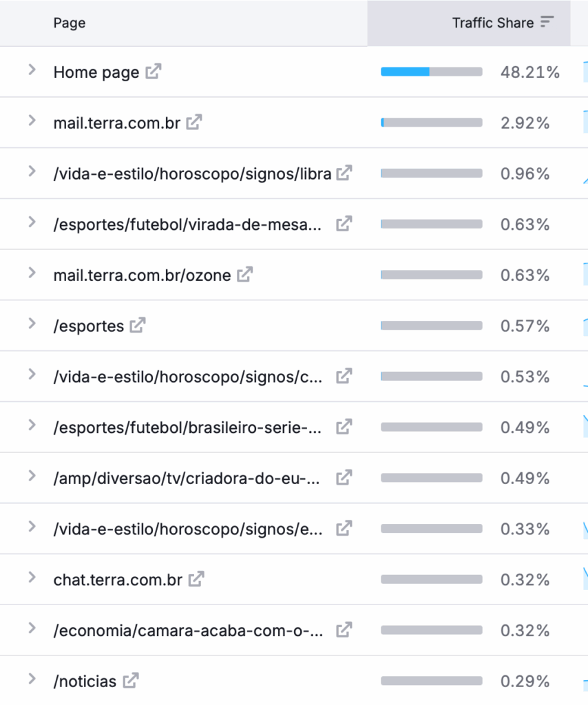Click the Traffic Share sort icon
Viewport: 588px width, 705px height.
tap(547, 22)
